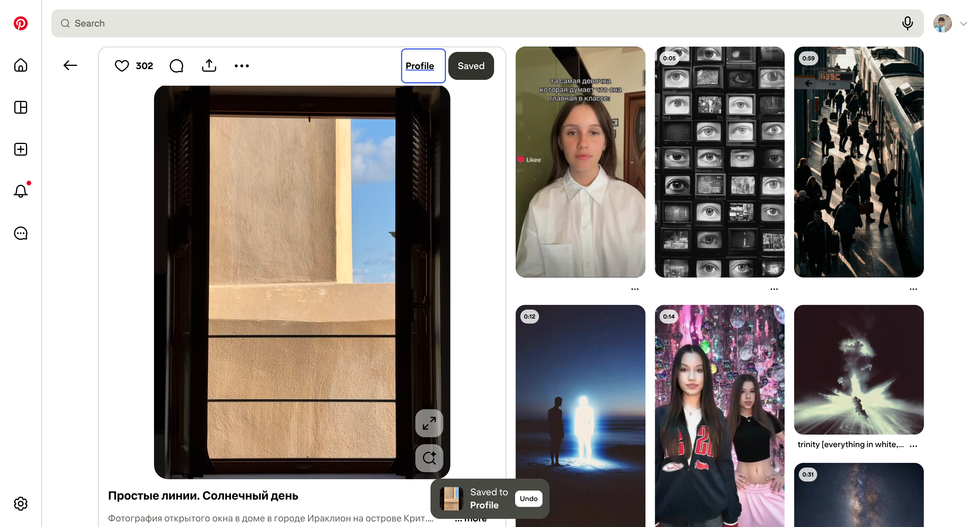Viewport: 980px width, 527px height.
Task: Click the search magnifier icon
Action: [65, 23]
